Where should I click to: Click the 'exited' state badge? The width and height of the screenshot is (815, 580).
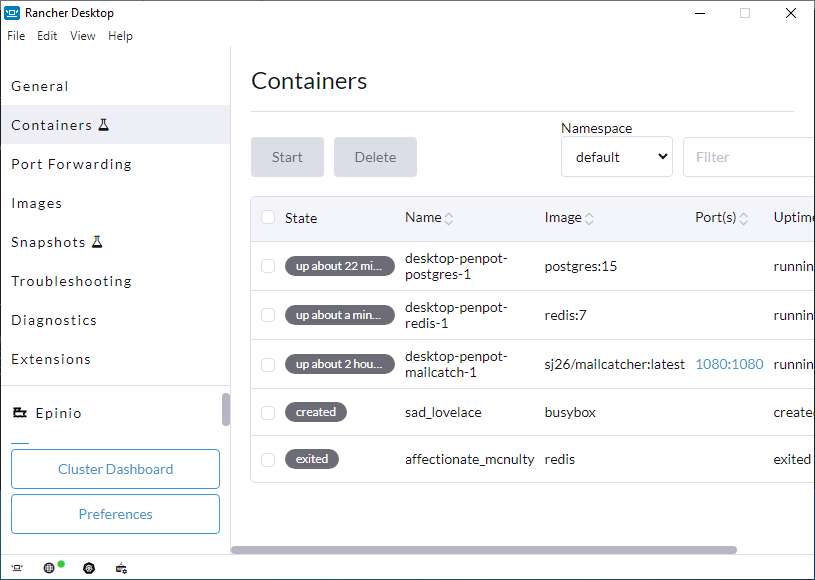click(312, 459)
